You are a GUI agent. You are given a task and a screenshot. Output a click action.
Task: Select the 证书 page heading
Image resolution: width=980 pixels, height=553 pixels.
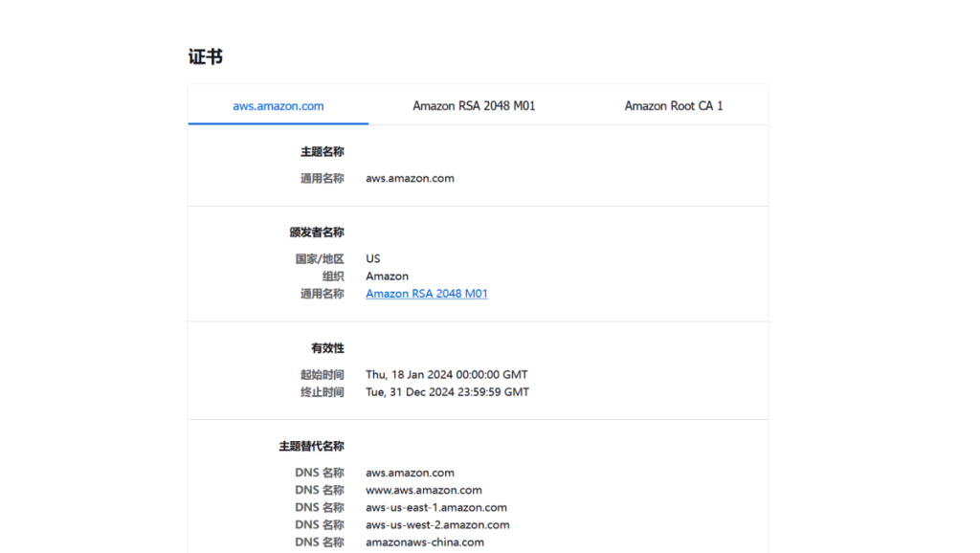206,56
